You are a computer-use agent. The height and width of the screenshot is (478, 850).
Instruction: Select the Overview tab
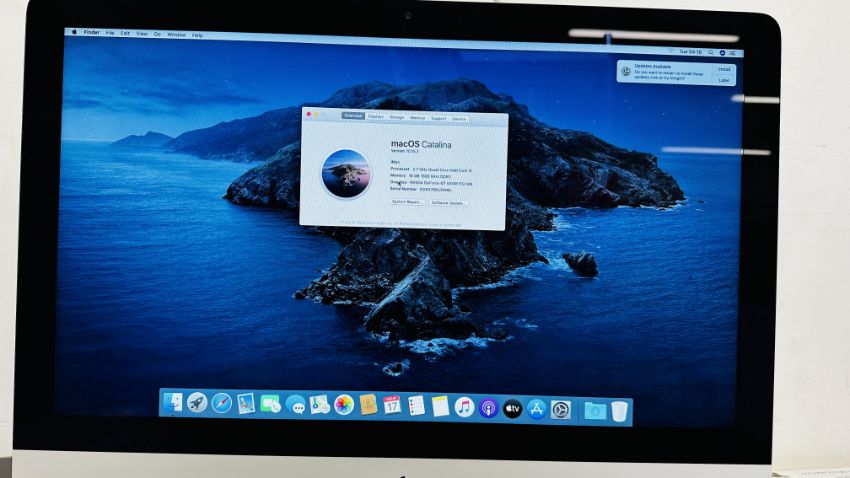coord(353,115)
